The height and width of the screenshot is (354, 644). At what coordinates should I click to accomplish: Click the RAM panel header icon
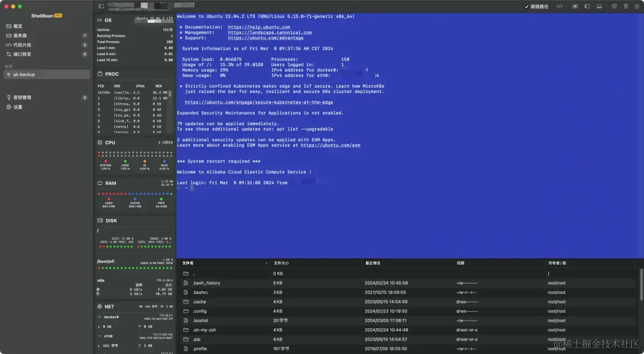pyautogui.click(x=100, y=183)
